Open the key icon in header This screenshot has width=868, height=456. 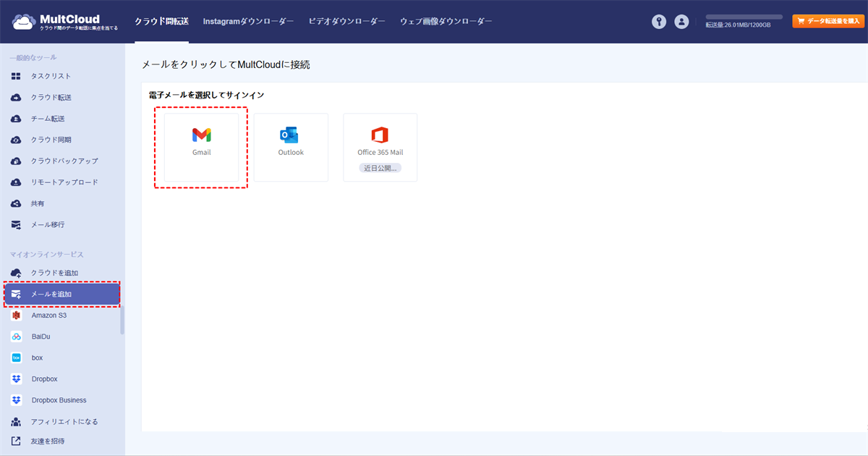coord(659,22)
